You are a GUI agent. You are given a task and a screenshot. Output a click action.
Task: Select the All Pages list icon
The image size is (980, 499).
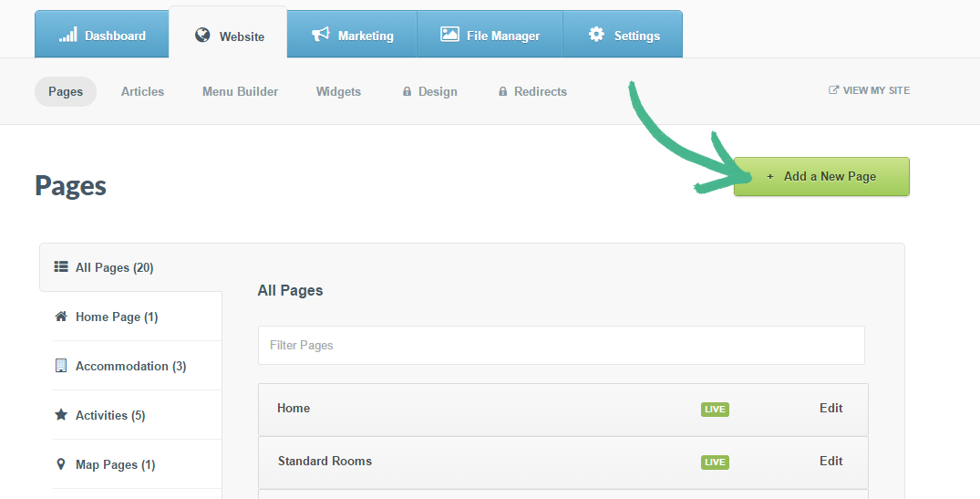61,267
